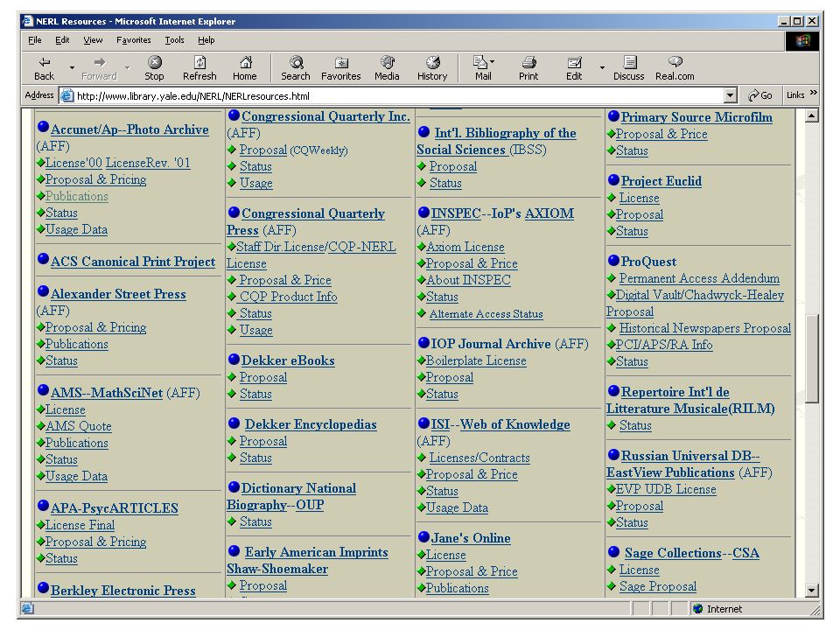
Task: Open the ProQuest link
Action: tap(648, 262)
